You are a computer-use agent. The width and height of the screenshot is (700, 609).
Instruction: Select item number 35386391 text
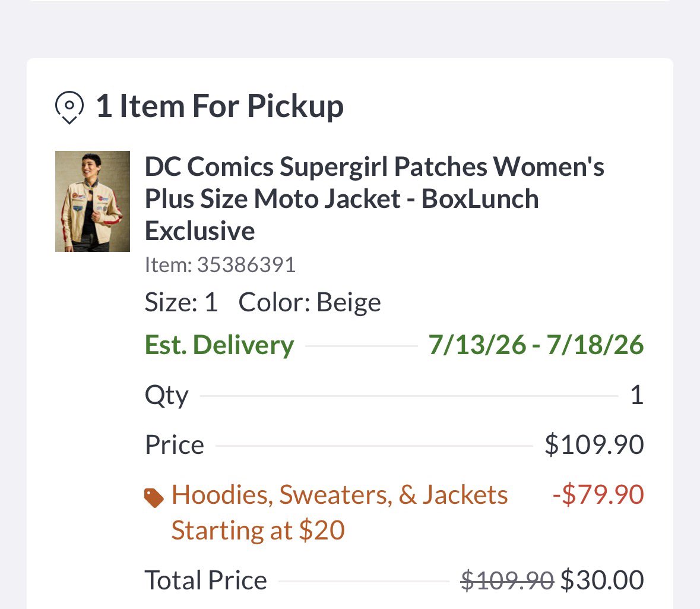[x=220, y=265]
